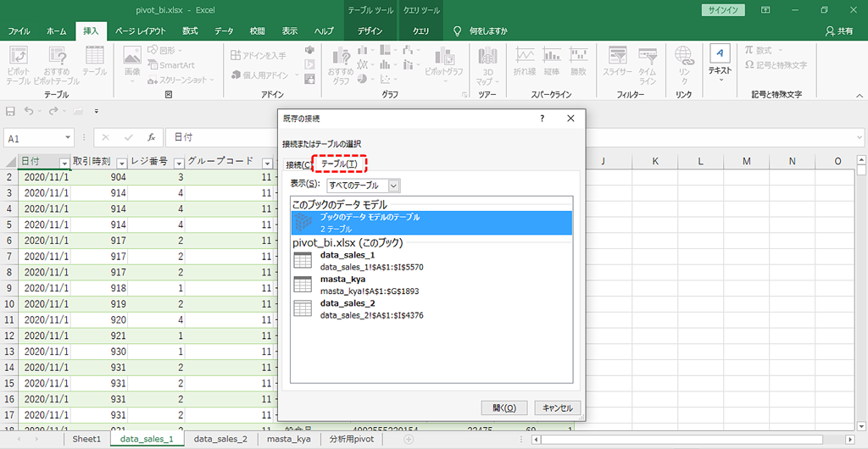Open filter dropdown for 取引時刻 column

click(121, 164)
